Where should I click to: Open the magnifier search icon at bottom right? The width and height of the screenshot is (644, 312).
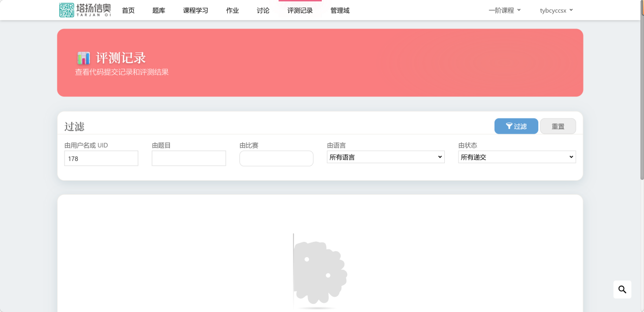point(622,289)
